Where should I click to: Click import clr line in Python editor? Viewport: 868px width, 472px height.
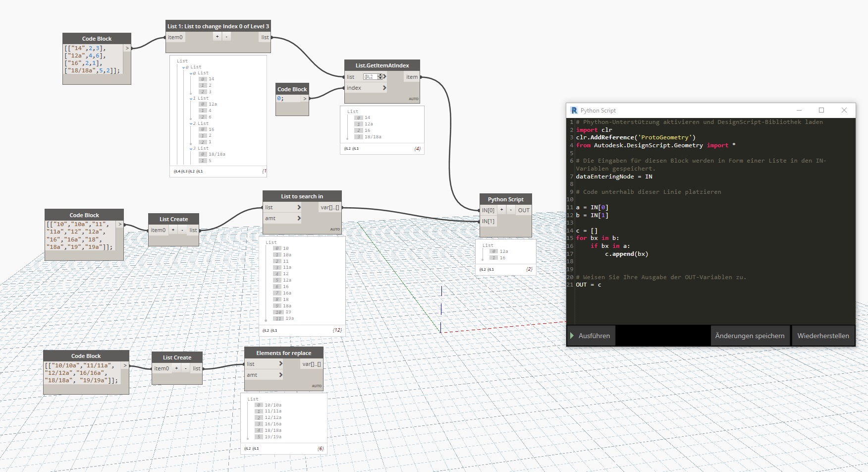594,130
